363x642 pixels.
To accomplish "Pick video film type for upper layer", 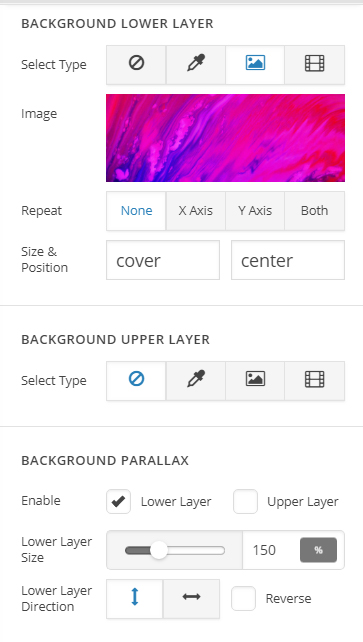I will click(x=314, y=381).
